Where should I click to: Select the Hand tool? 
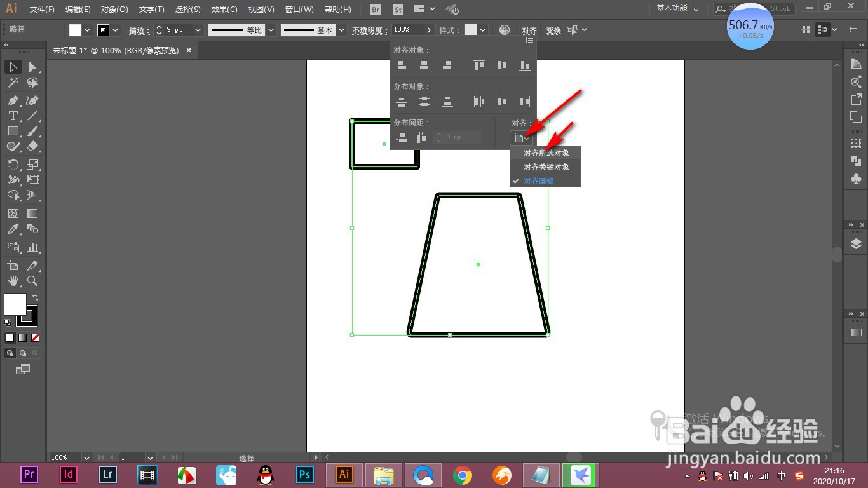click(x=13, y=281)
